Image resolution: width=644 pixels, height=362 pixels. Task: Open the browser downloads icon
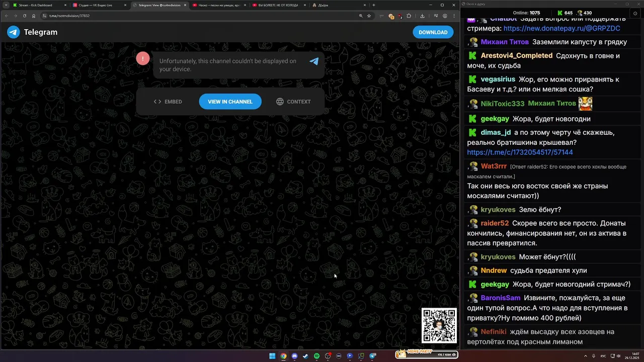click(x=422, y=16)
